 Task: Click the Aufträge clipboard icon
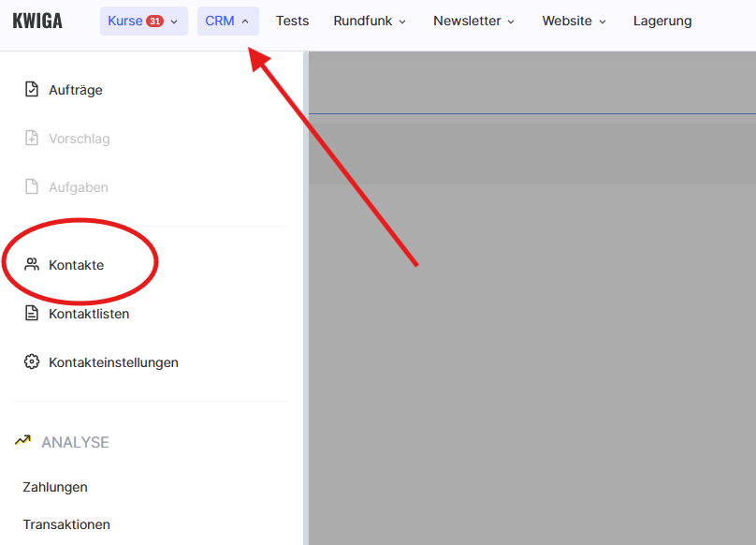[x=32, y=90]
